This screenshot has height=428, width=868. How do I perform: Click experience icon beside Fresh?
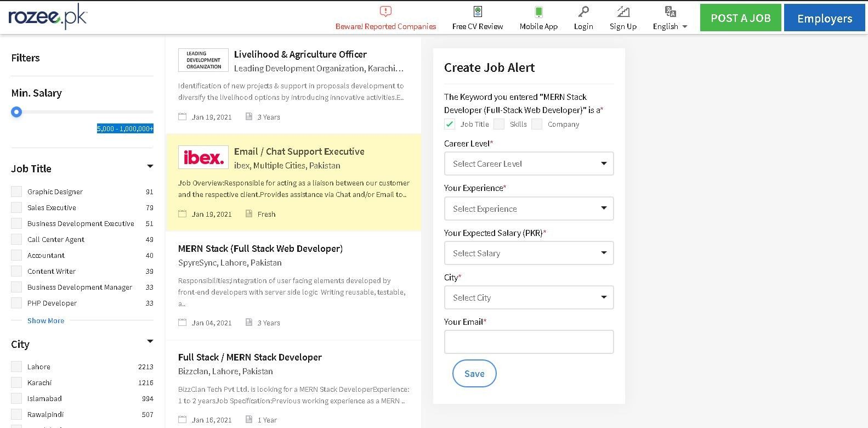(x=249, y=214)
